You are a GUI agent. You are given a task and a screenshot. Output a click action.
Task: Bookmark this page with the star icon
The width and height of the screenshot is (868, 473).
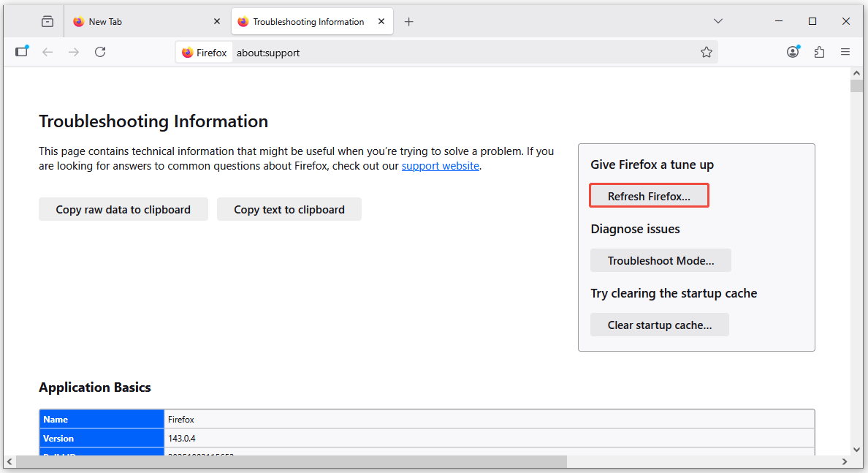pos(707,52)
